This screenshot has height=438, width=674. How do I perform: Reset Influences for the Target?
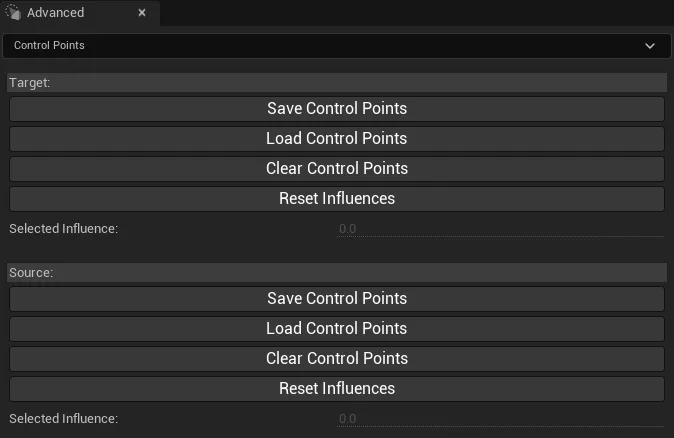coord(337,199)
